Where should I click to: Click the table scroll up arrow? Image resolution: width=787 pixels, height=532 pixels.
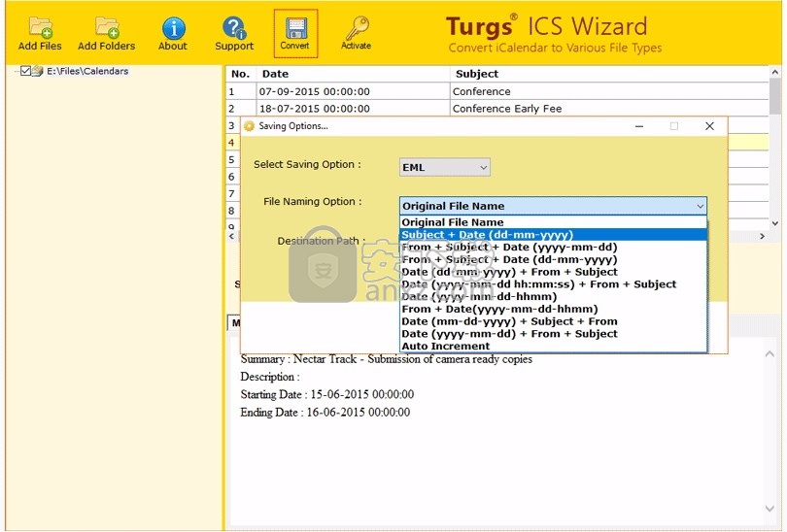775,72
